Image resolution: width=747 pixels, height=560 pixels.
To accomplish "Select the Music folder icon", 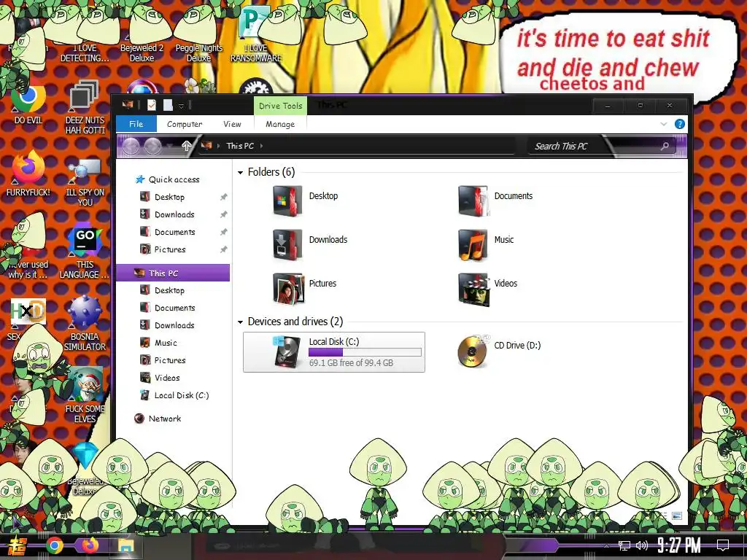I will point(473,245).
